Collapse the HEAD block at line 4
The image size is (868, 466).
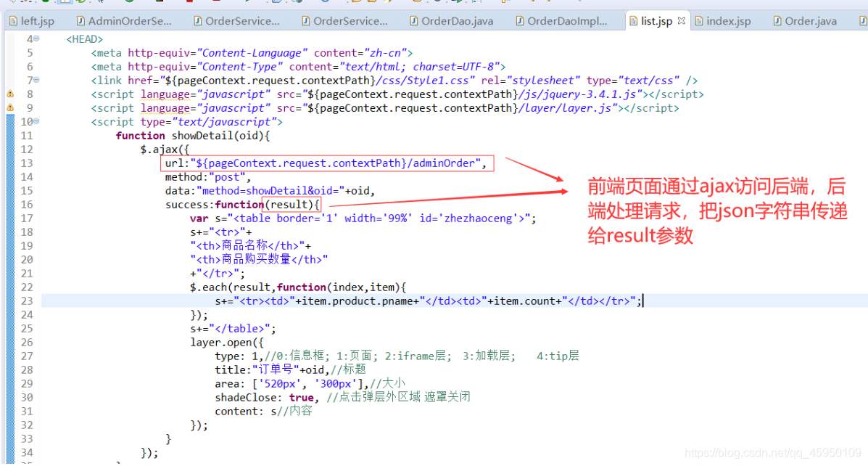pos(36,38)
